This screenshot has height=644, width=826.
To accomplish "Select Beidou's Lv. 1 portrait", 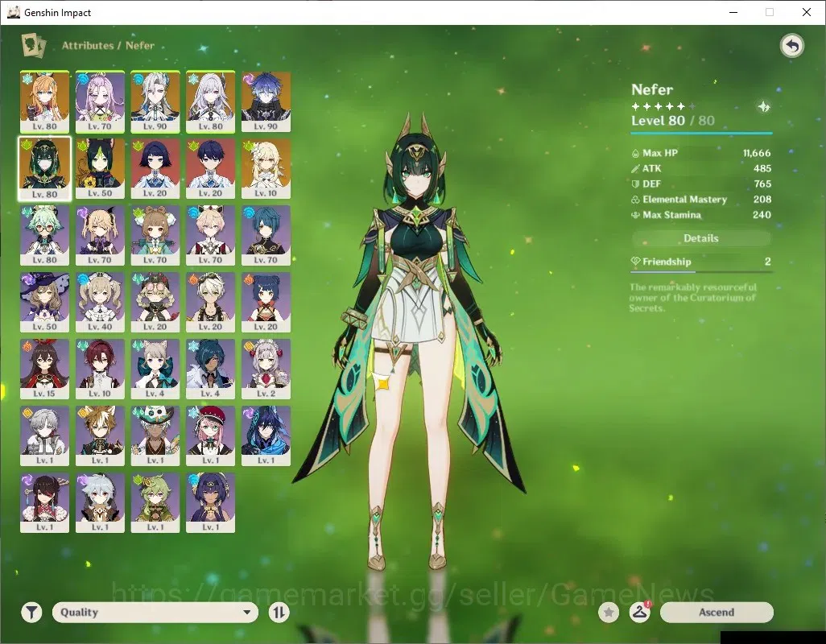I will tap(45, 503).
